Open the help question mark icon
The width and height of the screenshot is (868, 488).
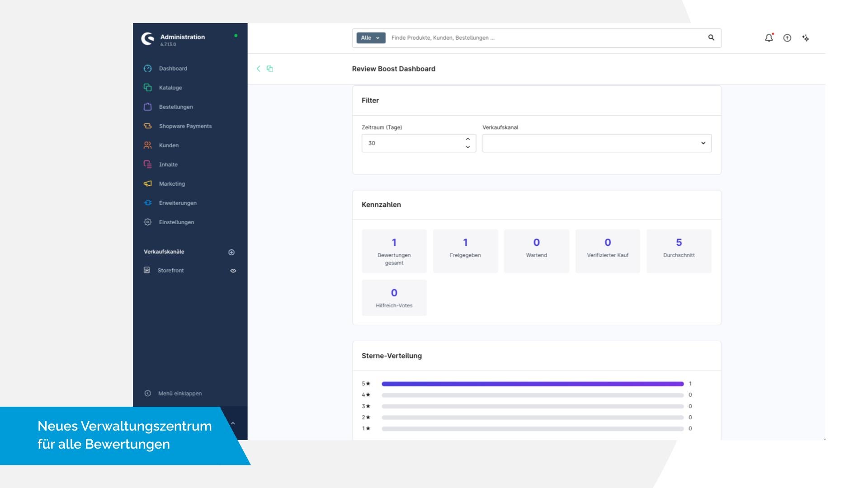click(787, 38)
